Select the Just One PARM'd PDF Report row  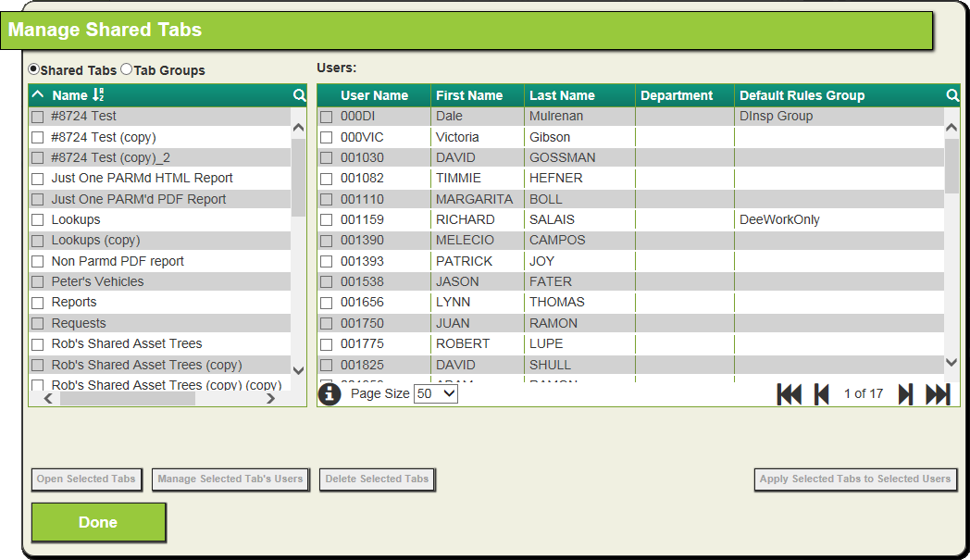[159, 199]
